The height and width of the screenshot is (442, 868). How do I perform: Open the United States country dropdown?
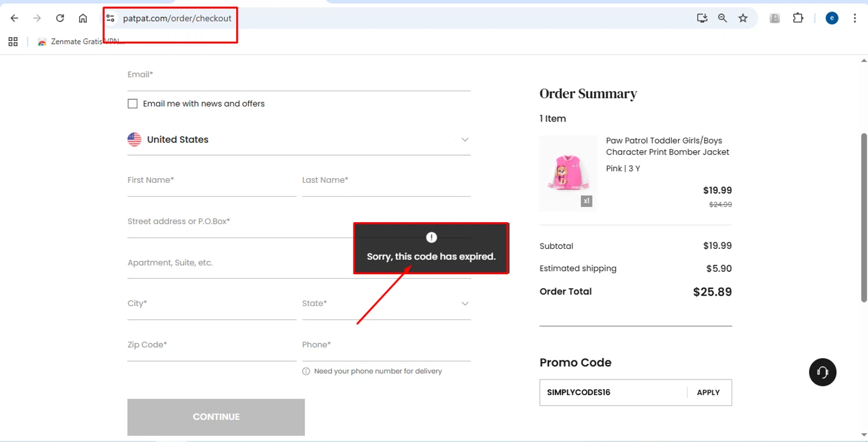coord(299,139)
